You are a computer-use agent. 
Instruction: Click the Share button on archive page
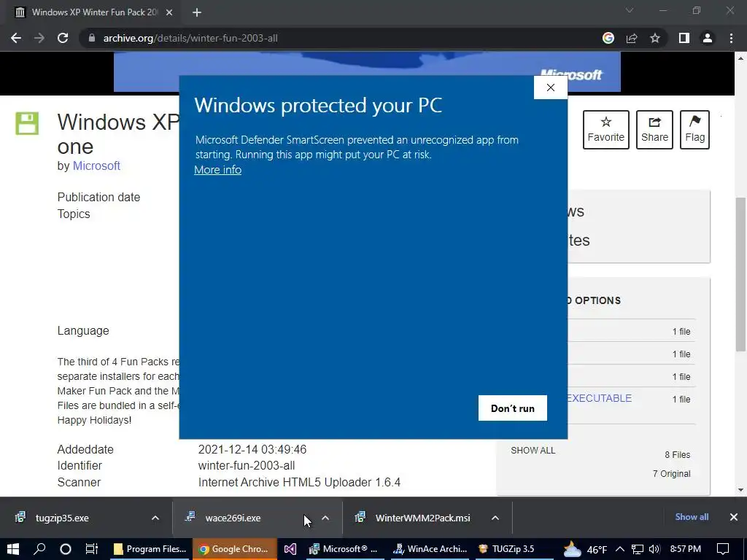[x=654, y=130]
